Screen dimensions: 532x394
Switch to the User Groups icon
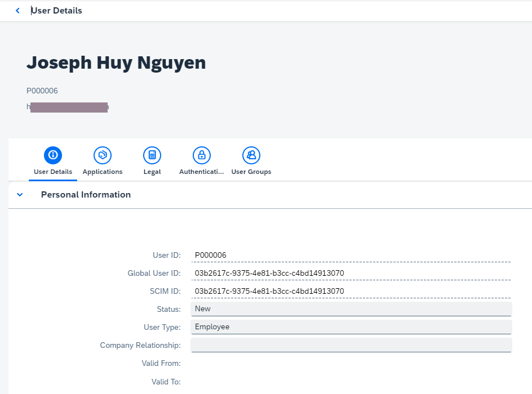coord(251,155)
